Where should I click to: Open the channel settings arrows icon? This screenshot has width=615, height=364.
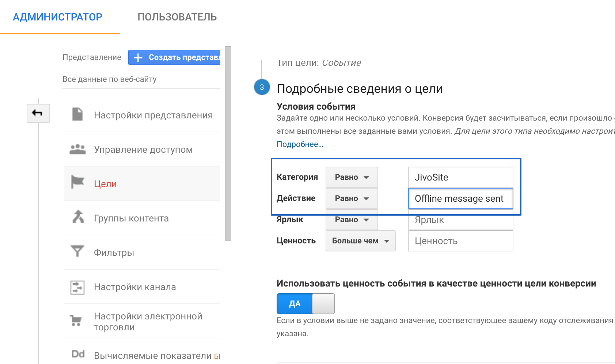click(77, 287)
